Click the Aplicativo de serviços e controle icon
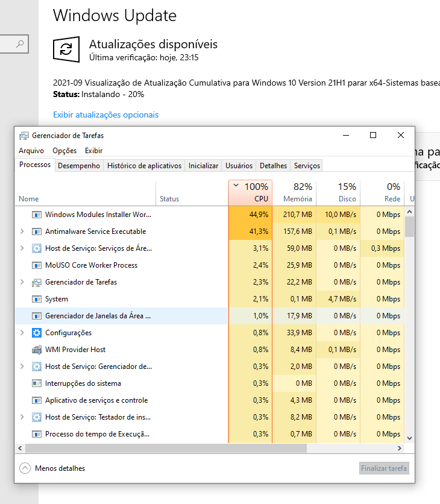Image resolution: width=440 pixels, height=504 pixels. point(37,400)
